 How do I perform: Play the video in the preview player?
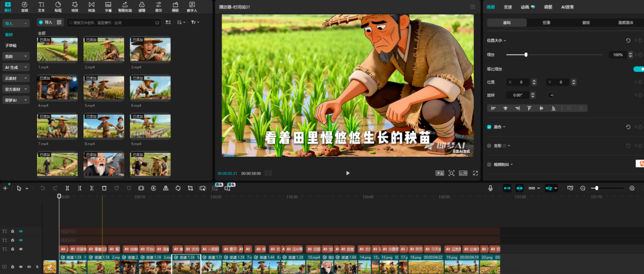coord(347,173)
